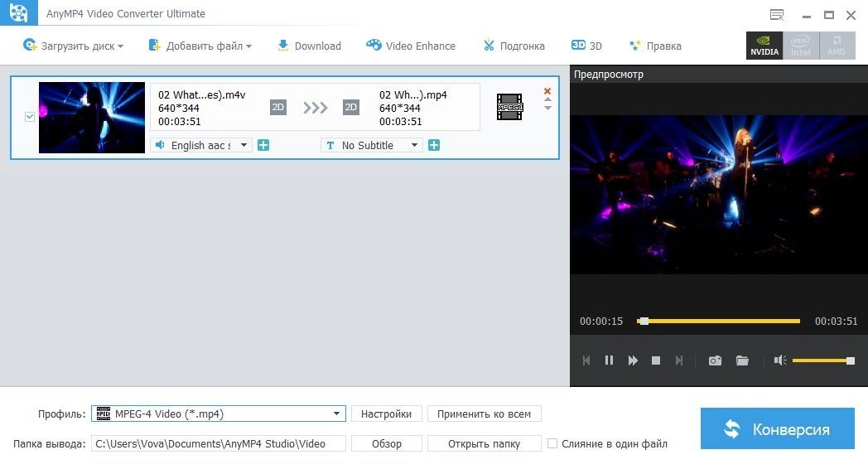Toggle AMD hardware acceleration
Screen dimensions: 868x474
837,46
